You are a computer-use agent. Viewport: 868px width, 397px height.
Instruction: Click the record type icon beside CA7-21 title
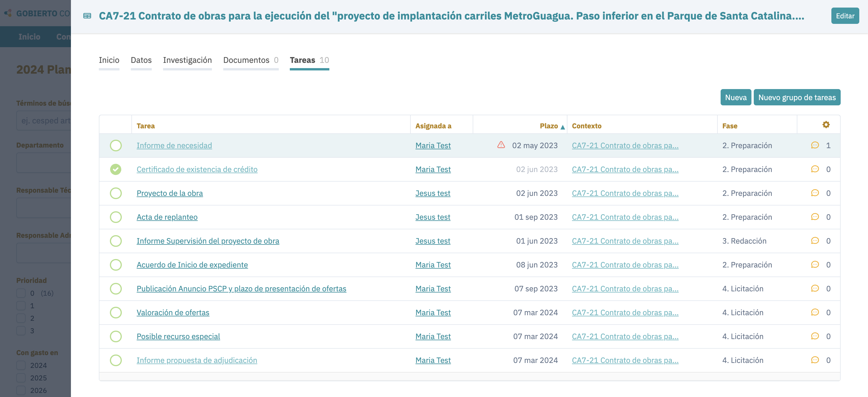87,16
